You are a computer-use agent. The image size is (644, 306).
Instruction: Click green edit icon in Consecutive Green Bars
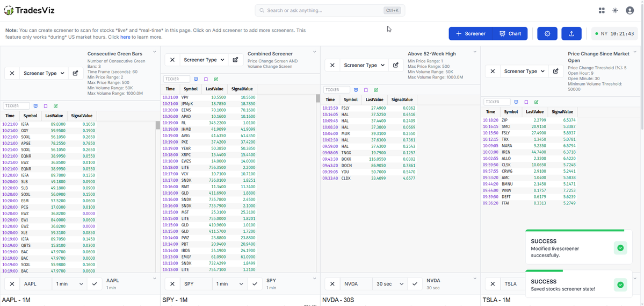click(55, 106)
